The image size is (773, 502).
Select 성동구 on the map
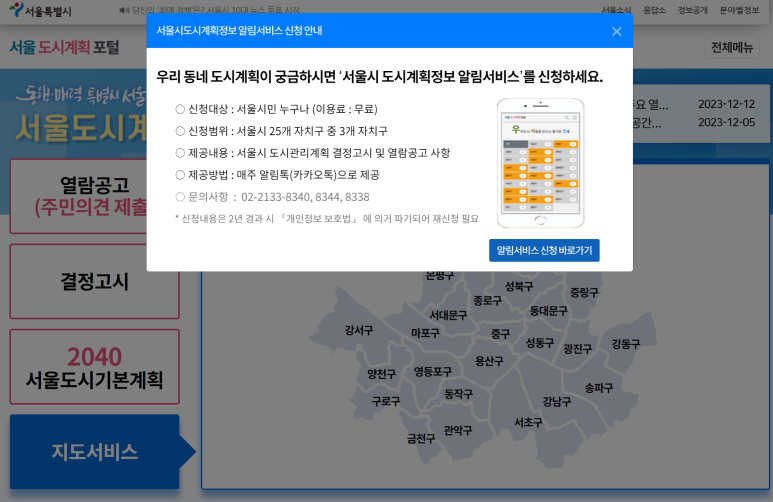pyautogui.click(x=539, y=343)
